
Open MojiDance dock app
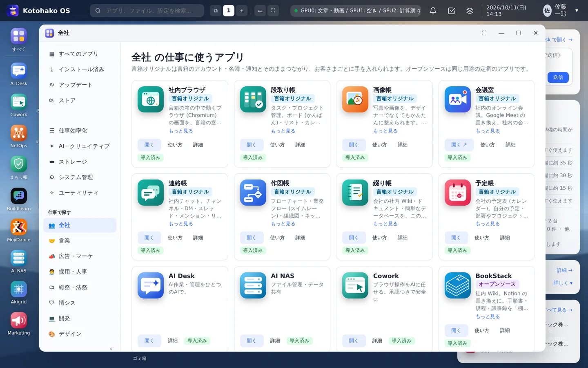pos(19,227)
